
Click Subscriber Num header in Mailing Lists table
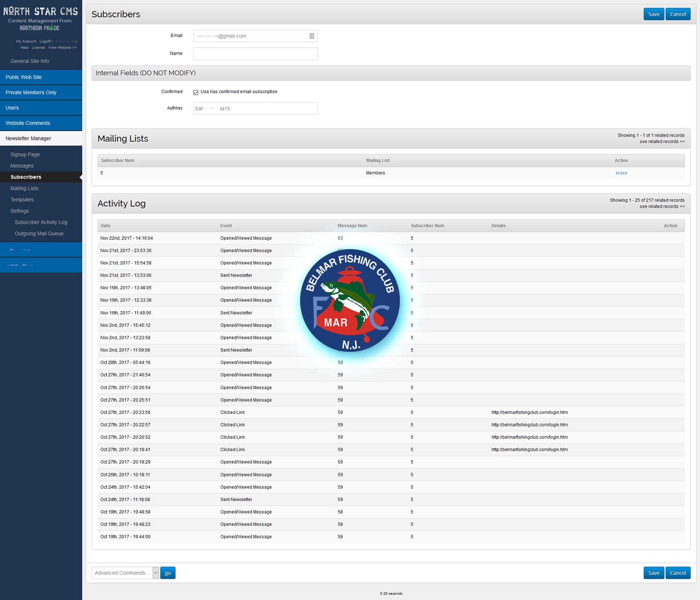pyautogui.click(x=118, y=160)
